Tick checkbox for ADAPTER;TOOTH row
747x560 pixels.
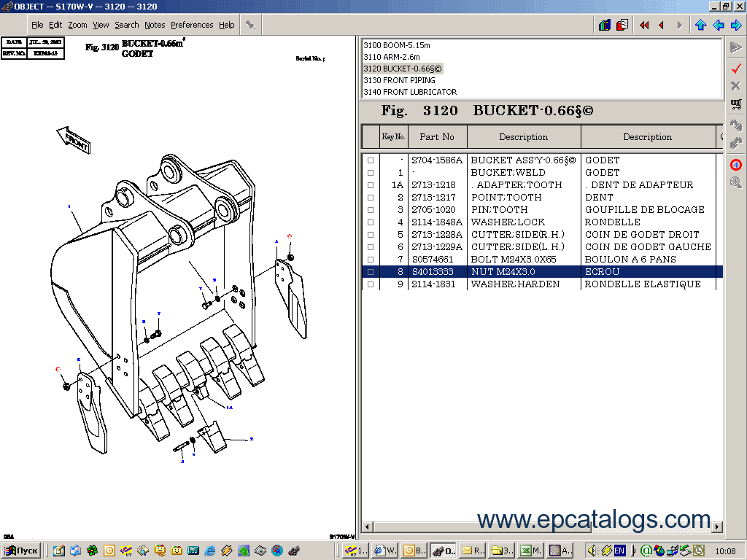pos(370,185)
